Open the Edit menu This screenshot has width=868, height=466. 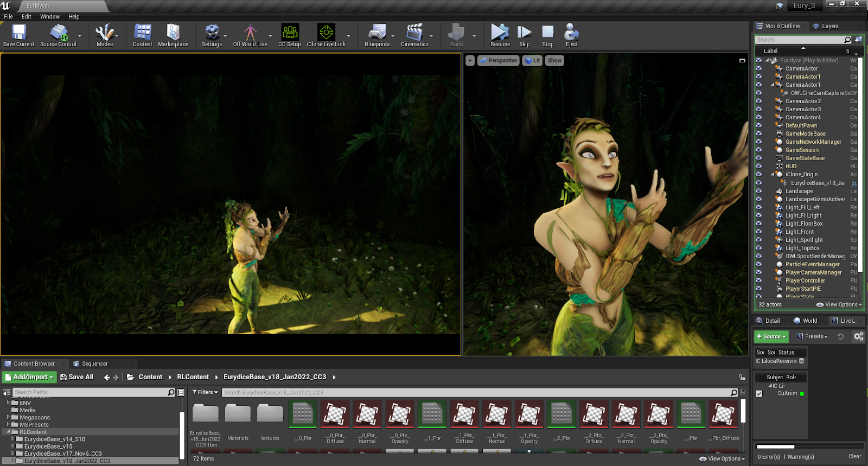point(27,16)
